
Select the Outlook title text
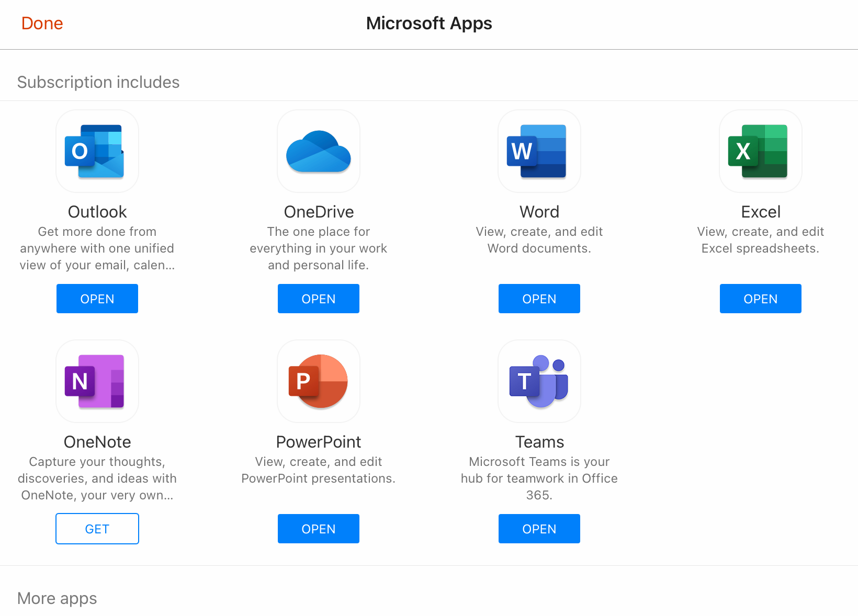[97, 212]
